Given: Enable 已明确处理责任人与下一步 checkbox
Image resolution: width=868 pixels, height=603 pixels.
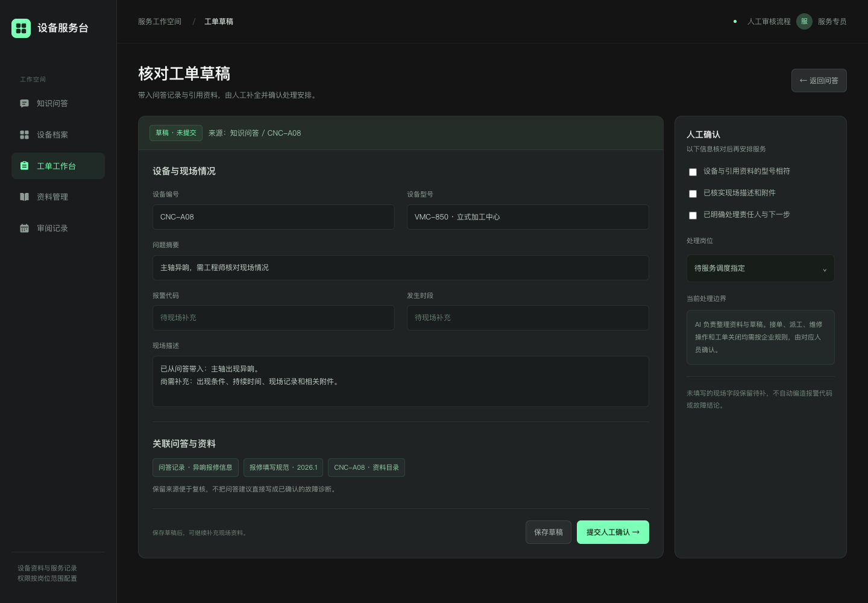Looking at the screenshot, I should tap(693, 215).
